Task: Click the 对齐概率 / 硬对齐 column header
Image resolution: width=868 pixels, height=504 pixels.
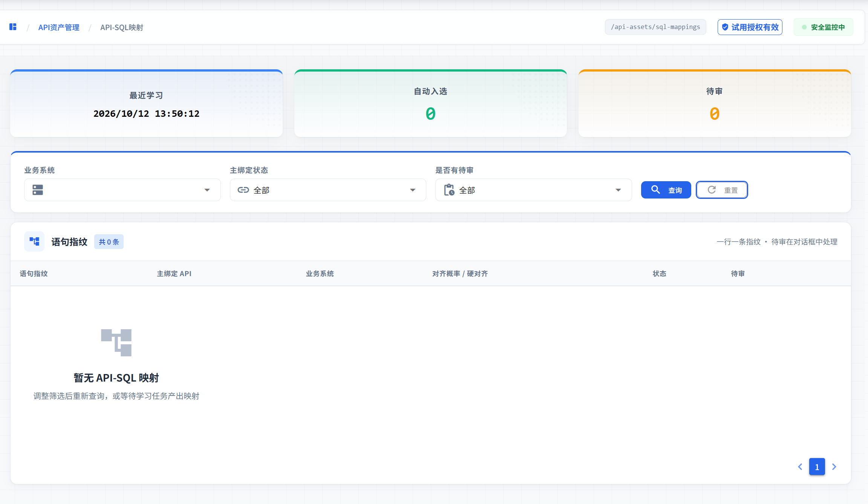Action: click(x=460, y=274)
